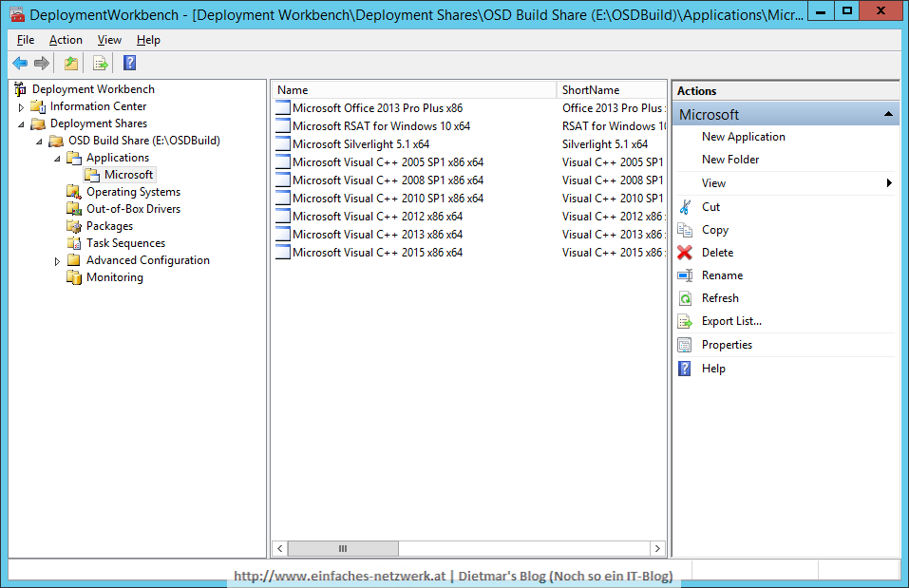Select Operating Systems label in tree

click(133, 192)
